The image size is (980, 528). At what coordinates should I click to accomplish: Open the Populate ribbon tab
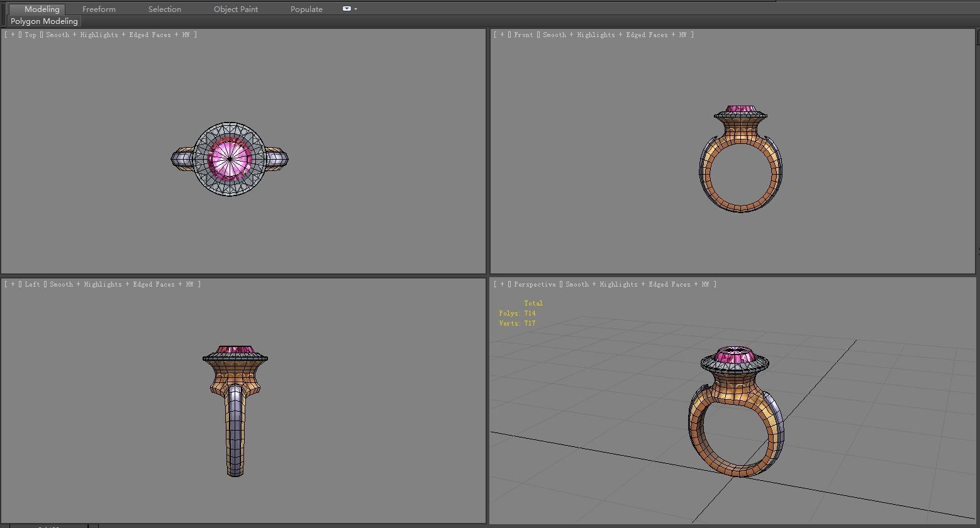pyautogui.click(x=306, y=9)
